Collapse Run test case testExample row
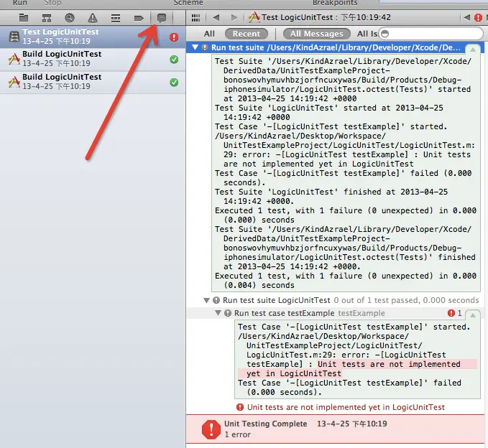 [218, 313]
